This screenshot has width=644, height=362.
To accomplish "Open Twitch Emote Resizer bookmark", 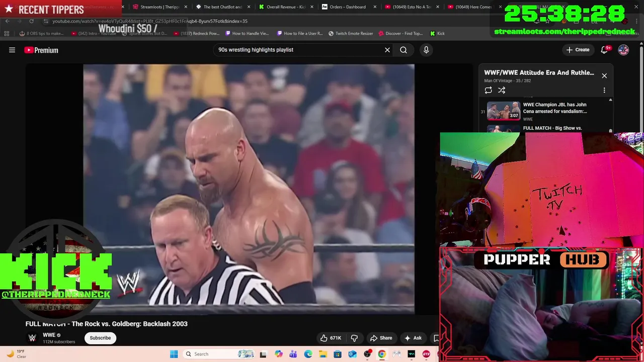I will coord(351,34).
